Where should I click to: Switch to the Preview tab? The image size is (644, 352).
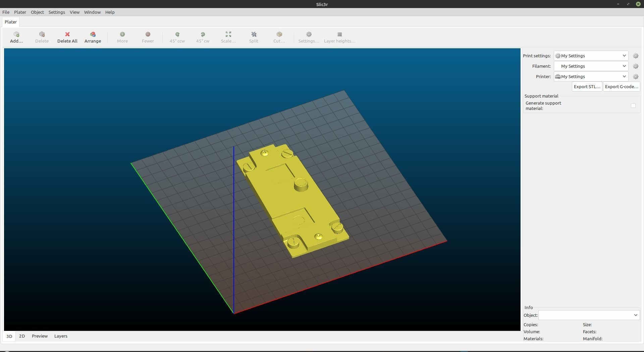(40, 336)
